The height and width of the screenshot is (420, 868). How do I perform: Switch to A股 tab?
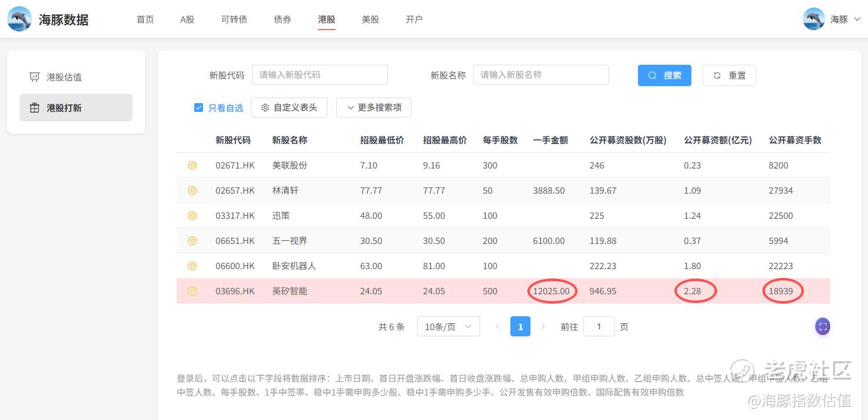click(x=187, y=19)
